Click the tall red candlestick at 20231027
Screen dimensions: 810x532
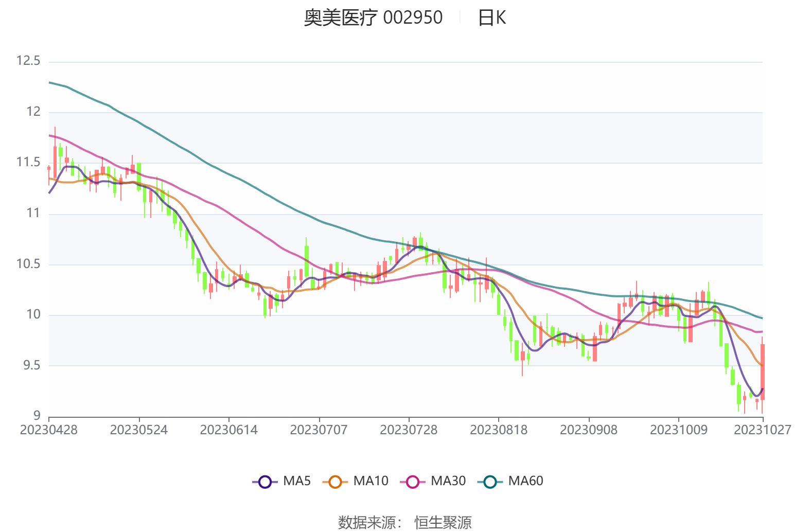coord(763,371)
